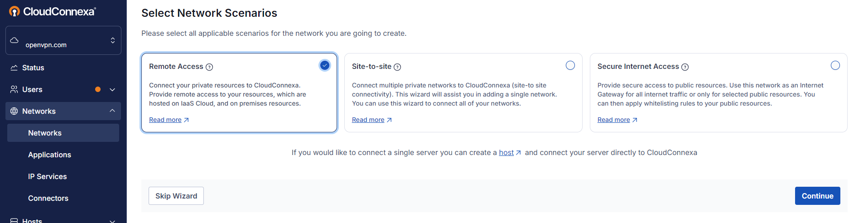Click the cloud icon beside openvpn.com

[x=14, y=40]
